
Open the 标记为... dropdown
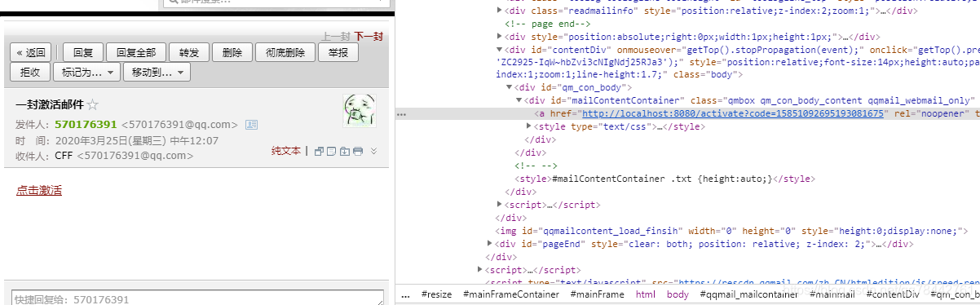[x=87, y=72]
